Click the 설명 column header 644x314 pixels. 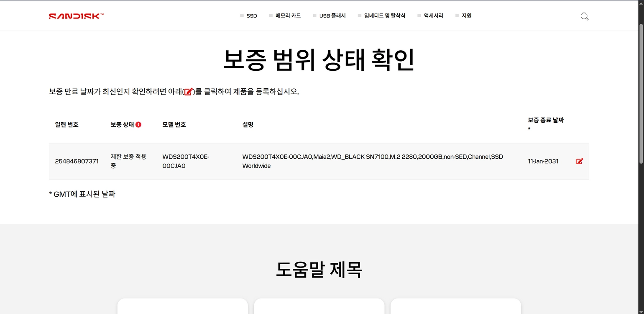pyautogui.click(x=248, y=125)
